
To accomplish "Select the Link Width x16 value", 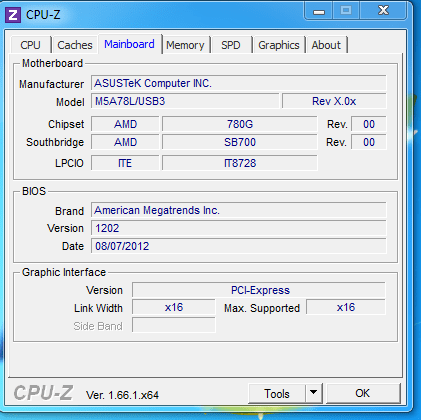I will (x=174, y=307).
